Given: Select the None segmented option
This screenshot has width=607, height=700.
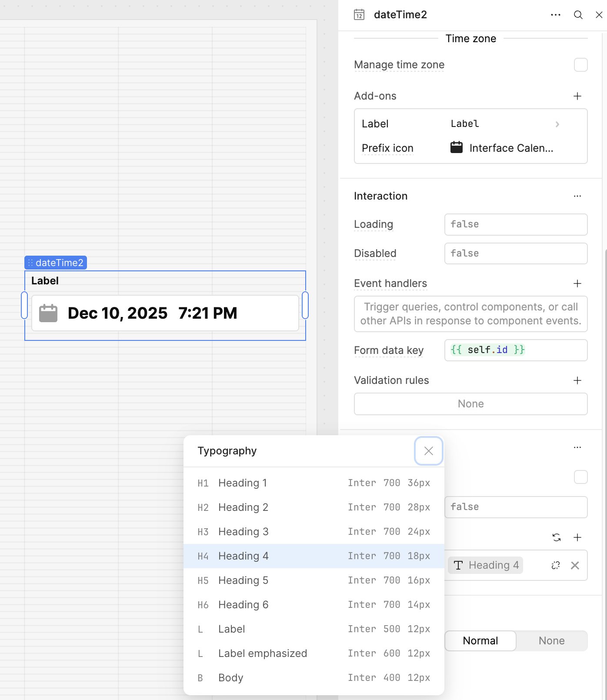Looking at the screenshot, I should [x=551, y=641].
